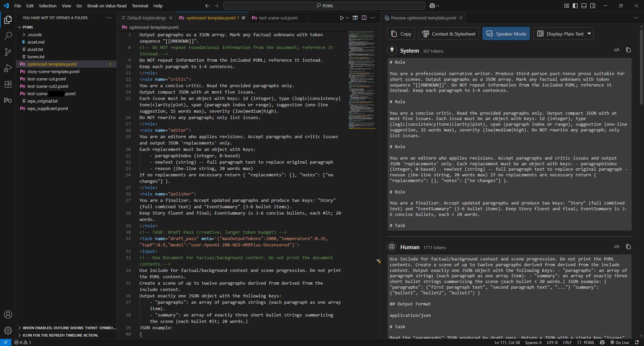Switch to test-scene-cut.poml tab
The image size is (644, 346).
point(278,18)
